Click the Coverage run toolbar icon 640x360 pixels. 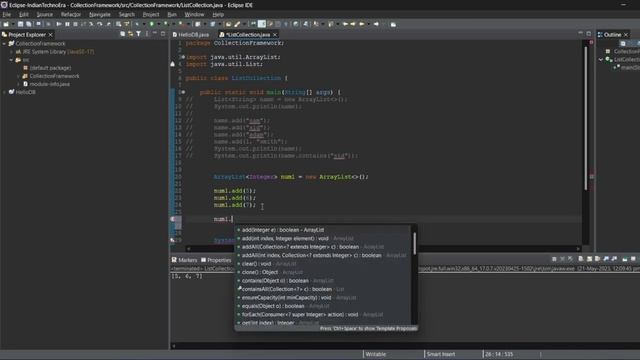click(x=165, y=24)
